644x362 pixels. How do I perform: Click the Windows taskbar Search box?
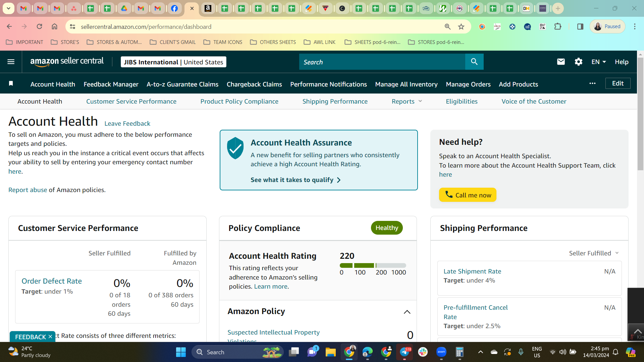coord(237,352)
